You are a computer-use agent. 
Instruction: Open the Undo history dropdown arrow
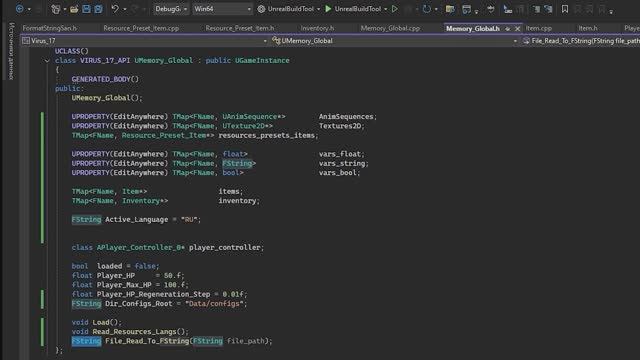pos(124,9)
